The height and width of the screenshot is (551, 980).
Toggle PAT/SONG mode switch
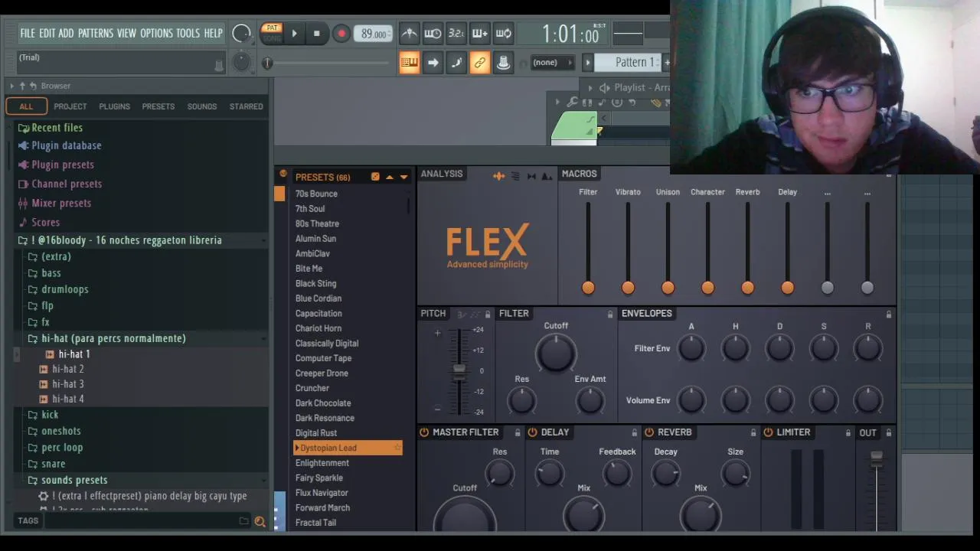pyautogui.click(x=272, y=34)
